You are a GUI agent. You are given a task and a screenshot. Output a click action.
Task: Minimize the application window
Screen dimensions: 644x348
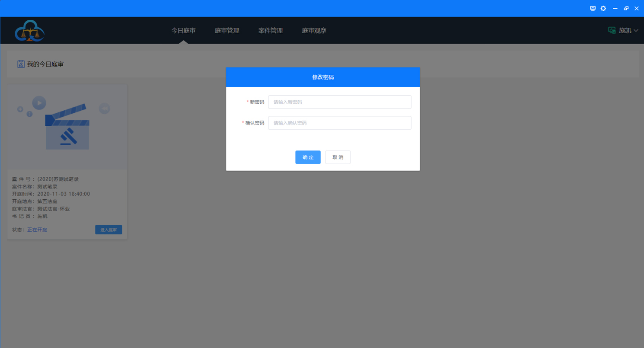point(615,8)
